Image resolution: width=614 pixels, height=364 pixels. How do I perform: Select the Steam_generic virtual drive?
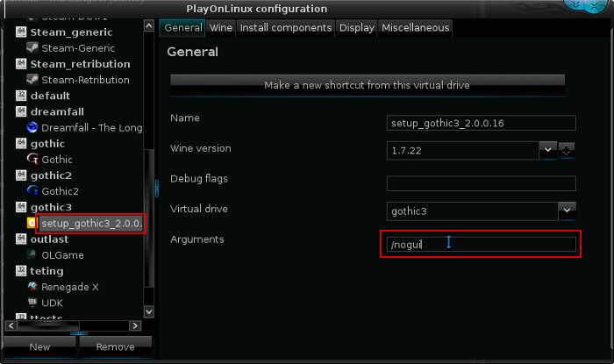pos(71,32)
